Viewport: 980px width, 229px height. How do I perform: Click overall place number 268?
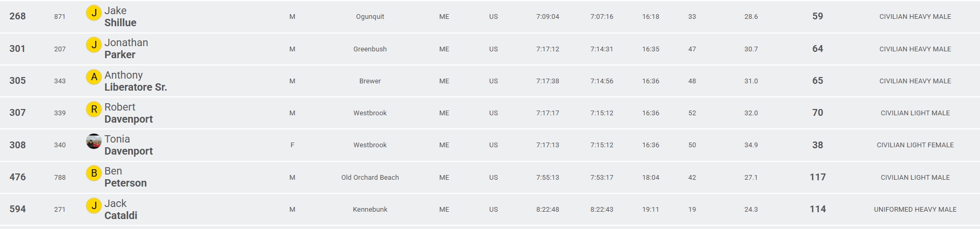point(17,16)
